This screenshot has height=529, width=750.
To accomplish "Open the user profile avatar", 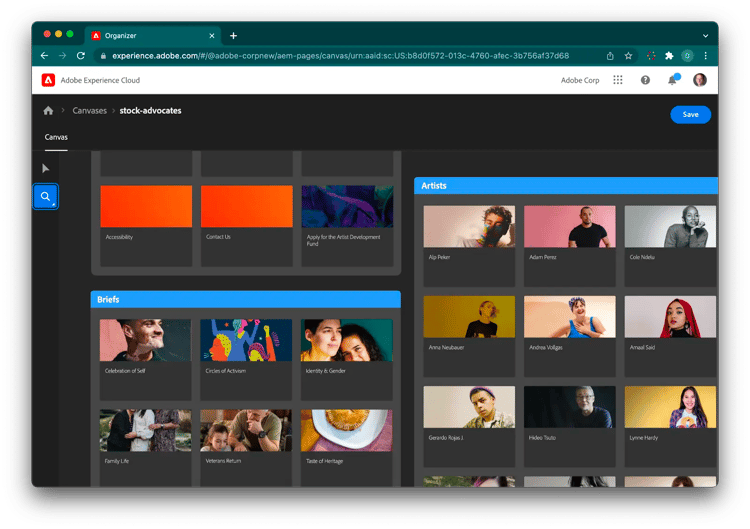I will (699, 80).
